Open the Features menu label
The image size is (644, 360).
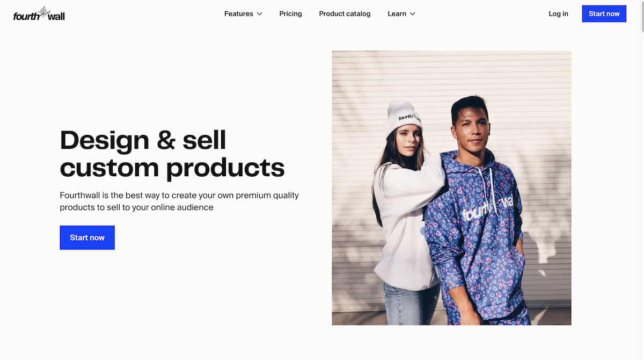click(239, 14)
